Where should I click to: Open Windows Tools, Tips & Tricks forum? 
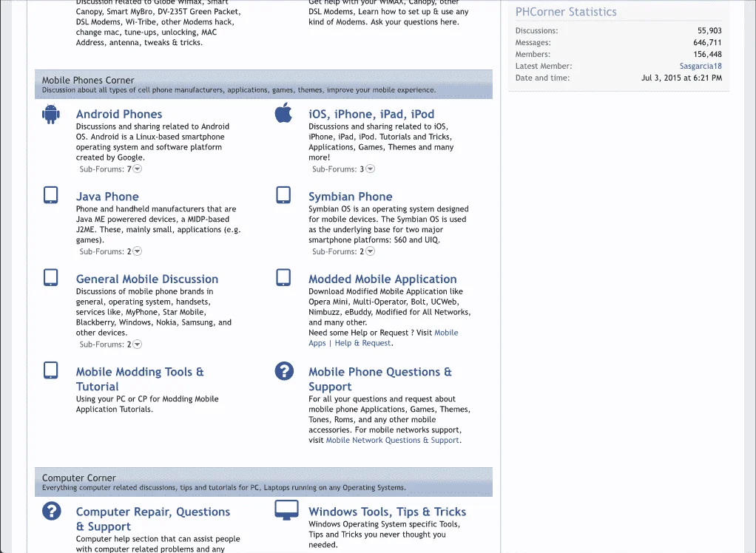[387, 512]
